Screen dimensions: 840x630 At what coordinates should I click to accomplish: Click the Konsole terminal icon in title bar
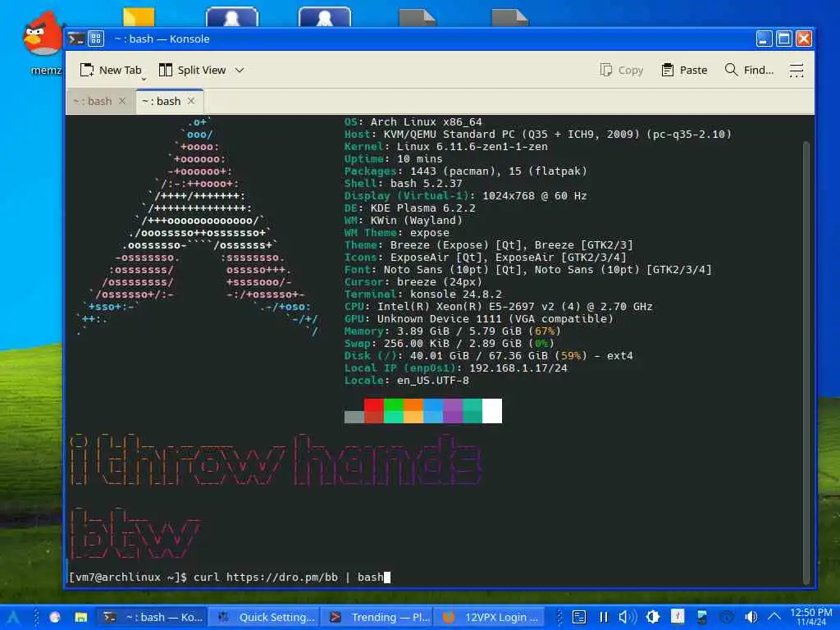click(76, 39)
